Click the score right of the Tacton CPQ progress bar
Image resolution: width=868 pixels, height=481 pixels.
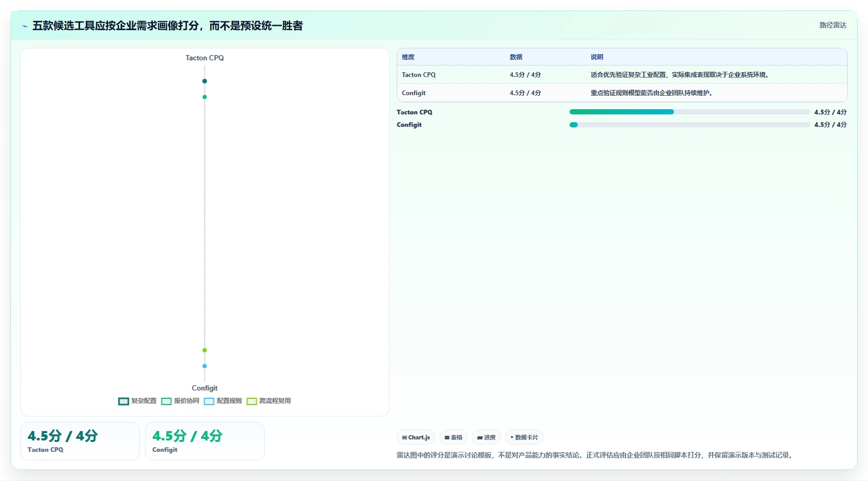pyautogui.click(x=831, y=112)
